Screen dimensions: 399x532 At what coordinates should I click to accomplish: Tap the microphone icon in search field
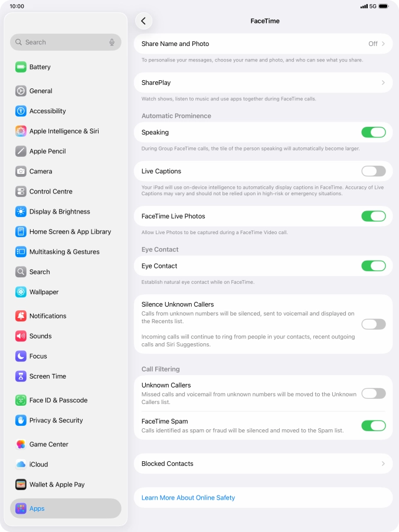pos(112,42)
